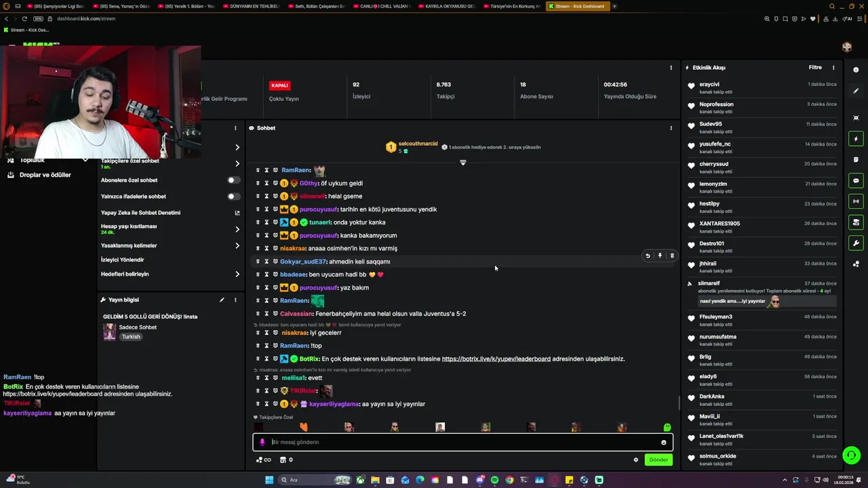Click the green support chat bubble button
Screen dimensions: 868x488
[x=851, y=455]
